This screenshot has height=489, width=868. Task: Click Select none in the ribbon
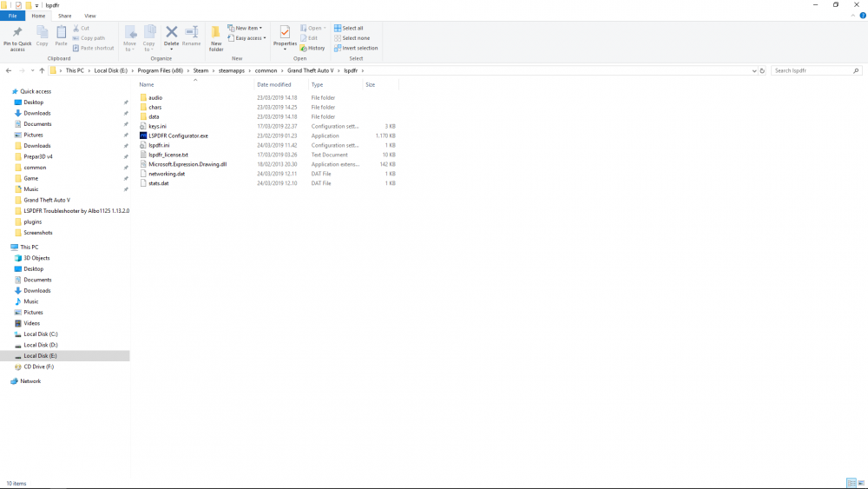click(x=352, y=38)
